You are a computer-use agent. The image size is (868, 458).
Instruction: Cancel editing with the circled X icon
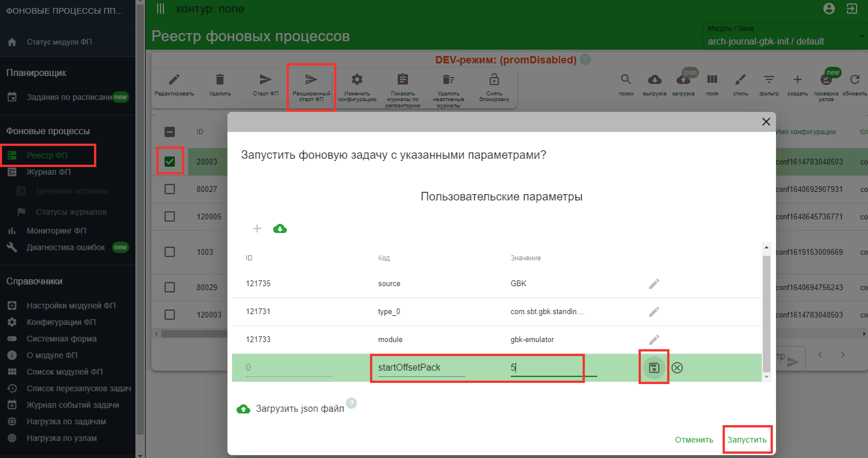click(x=677, y=367)
